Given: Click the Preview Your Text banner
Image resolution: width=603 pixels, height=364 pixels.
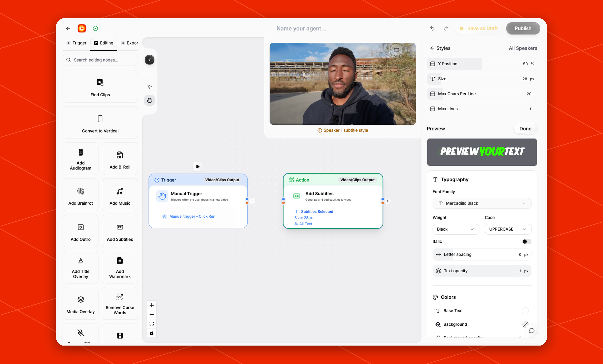Looking at the screenshot, I should (482, 152).
